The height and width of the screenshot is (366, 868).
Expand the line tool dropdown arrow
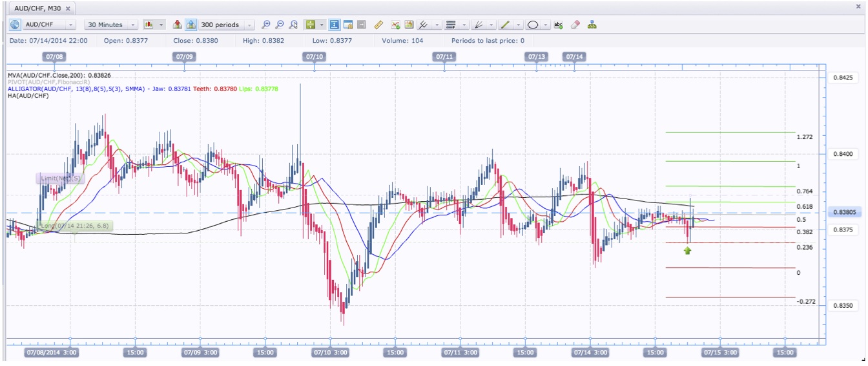519,25
